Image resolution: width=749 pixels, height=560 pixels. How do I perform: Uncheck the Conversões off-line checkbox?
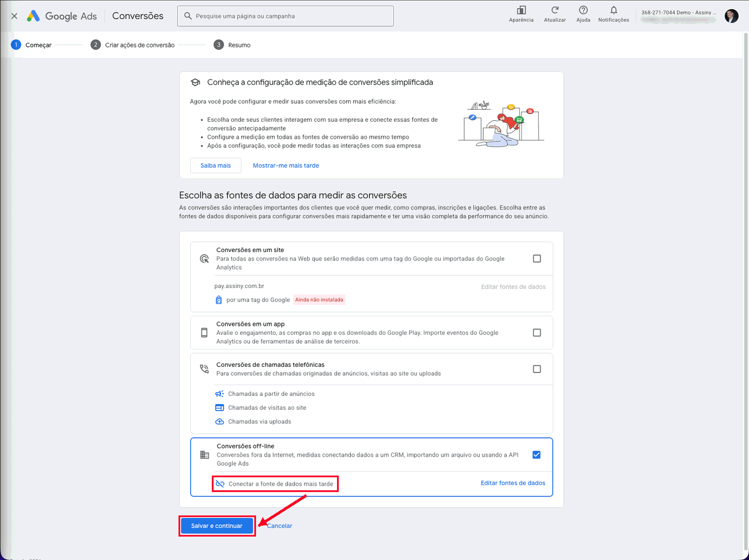pyautogui.click(x=536, y=455)
